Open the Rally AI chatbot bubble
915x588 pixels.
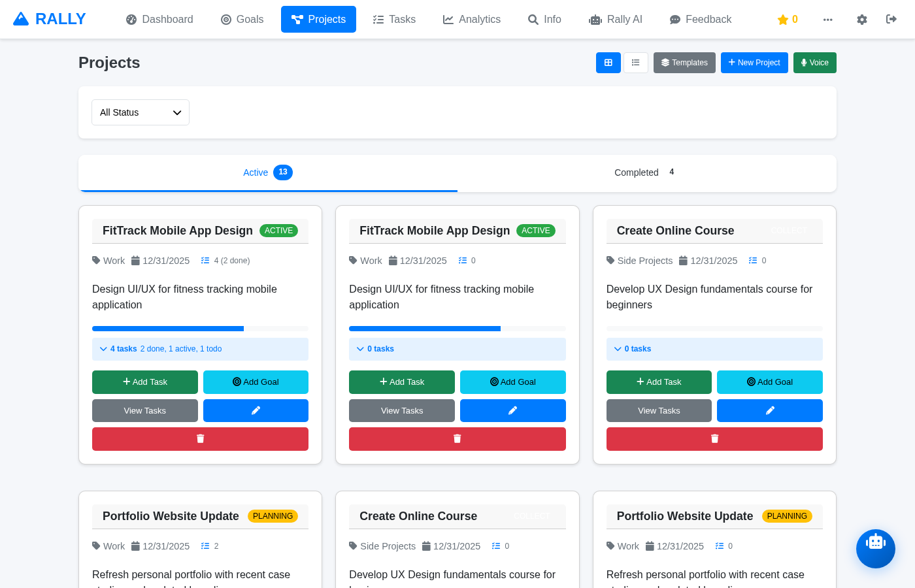(875, 549)
